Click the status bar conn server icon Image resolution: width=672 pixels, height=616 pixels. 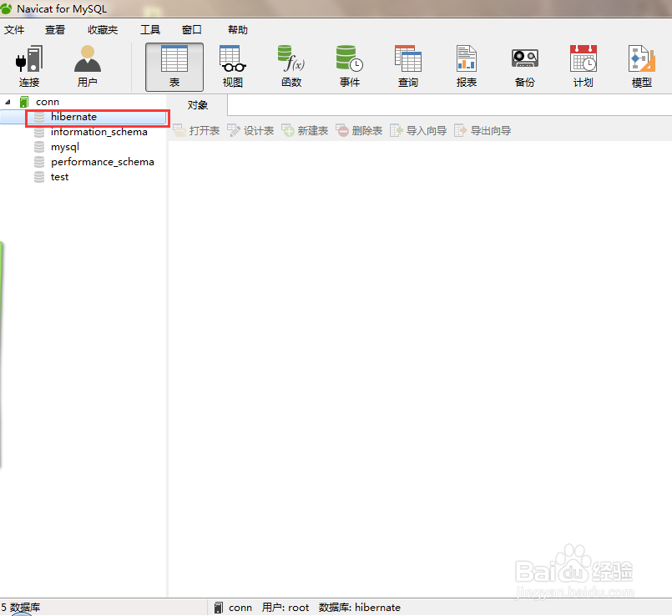pos(219,608)
